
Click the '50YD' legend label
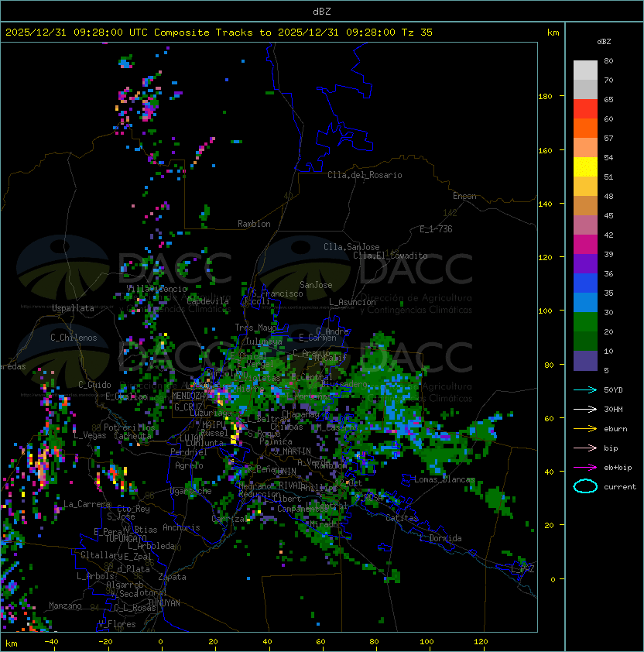pos(613,390)
